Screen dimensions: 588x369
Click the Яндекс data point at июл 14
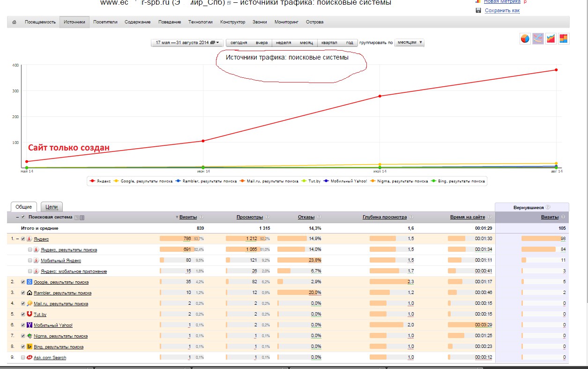tap(380, 96)
